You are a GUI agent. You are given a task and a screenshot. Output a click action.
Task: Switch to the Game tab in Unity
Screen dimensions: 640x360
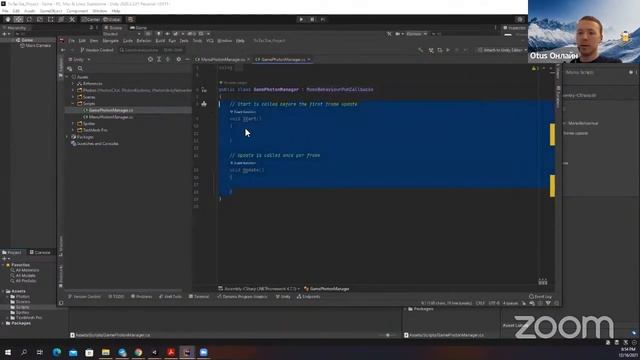[x=138, y=28]
